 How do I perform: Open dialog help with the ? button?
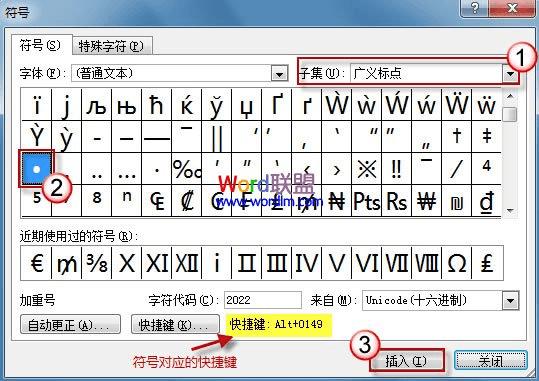tap(475, 8)
